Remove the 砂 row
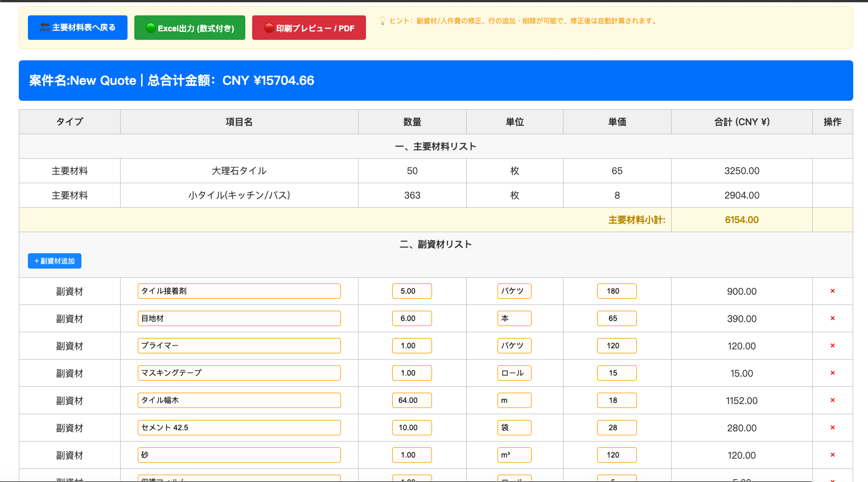 (832, 455)
